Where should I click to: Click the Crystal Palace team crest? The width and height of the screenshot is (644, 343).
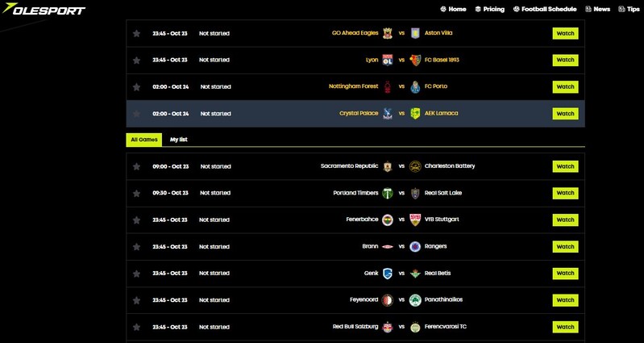click(387, 114)
